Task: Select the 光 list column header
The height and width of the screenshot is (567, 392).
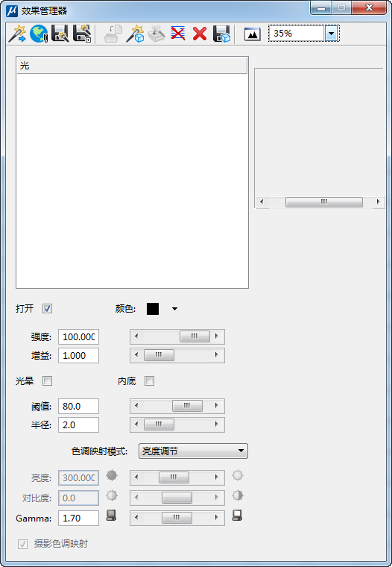Action: [132, 66]
